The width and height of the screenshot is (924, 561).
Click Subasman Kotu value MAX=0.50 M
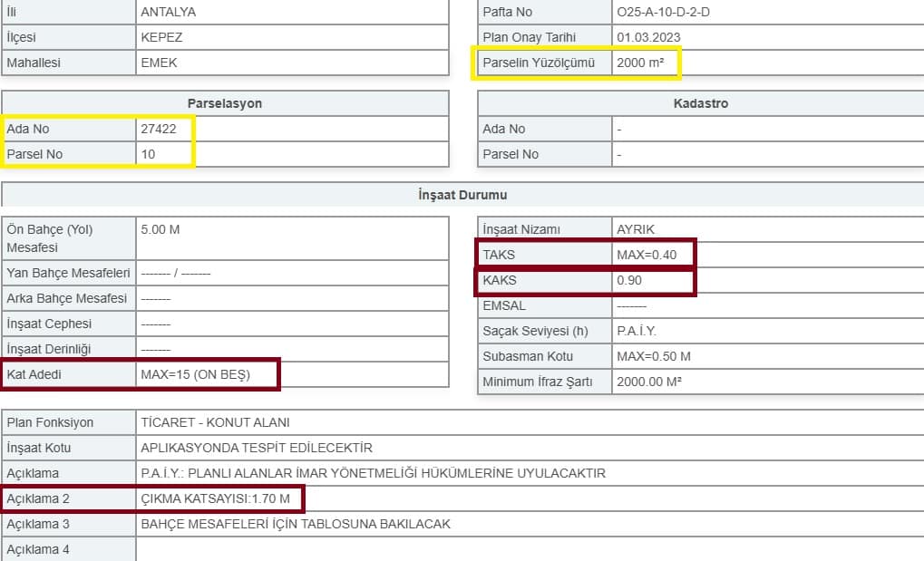(654, 356)
